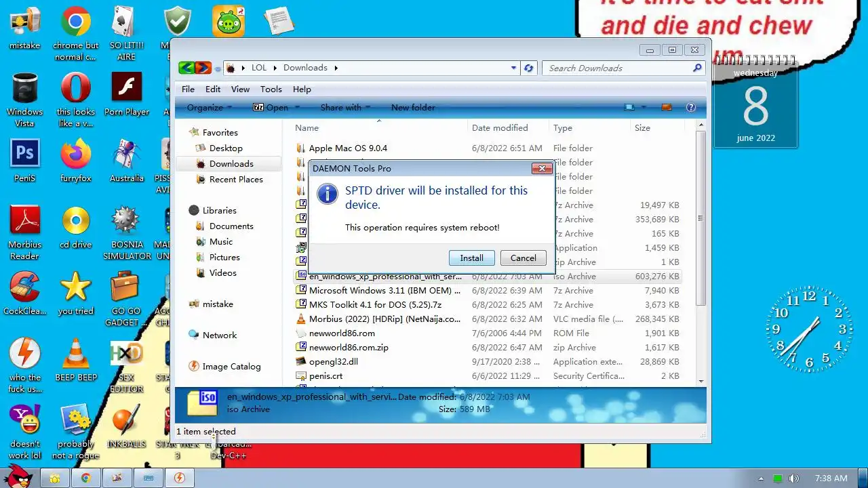Select newworld86.rom file
Viewport: 868px width, 488px height.
(342, 333)
